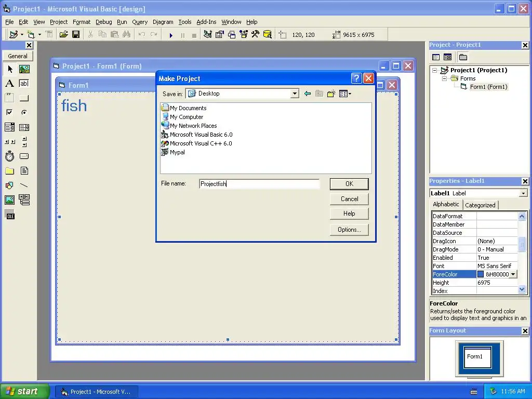Open the Project menu

click(59, 22)
